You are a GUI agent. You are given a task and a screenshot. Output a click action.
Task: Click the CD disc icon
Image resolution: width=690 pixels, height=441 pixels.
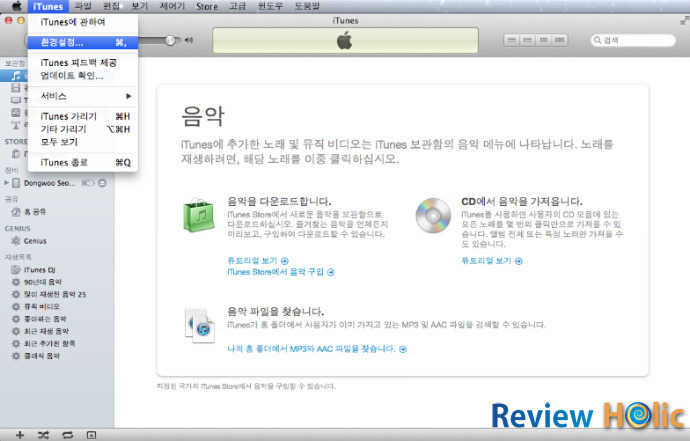(x=433, y=216)
